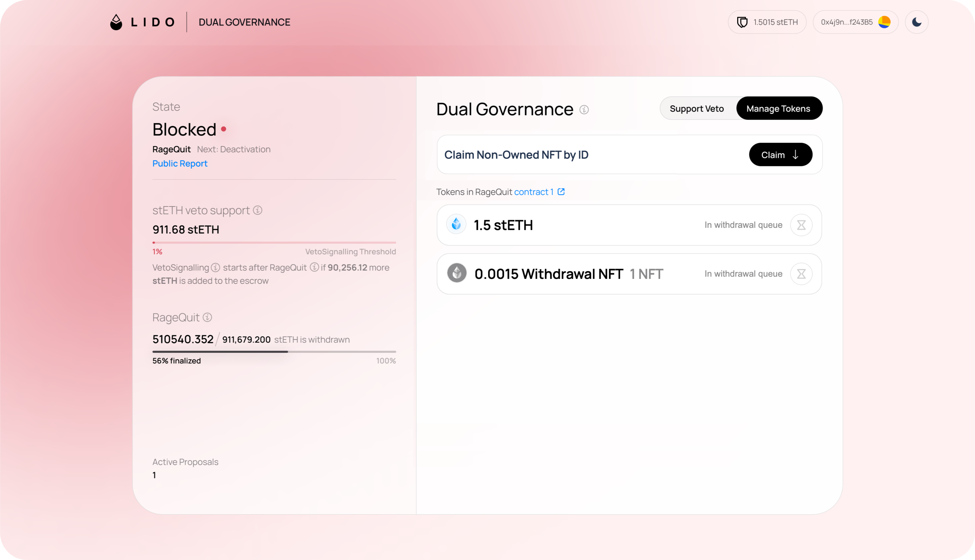
Task: Click the '1 NFT' count label
Action: 646,274
